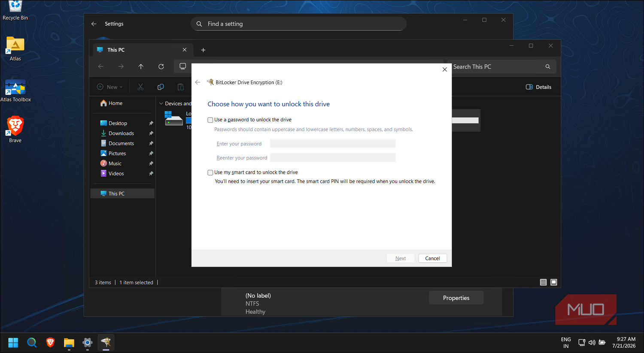Click the Back arrow in File Explorer
The image size is (644, 353).
pos(100,66)
